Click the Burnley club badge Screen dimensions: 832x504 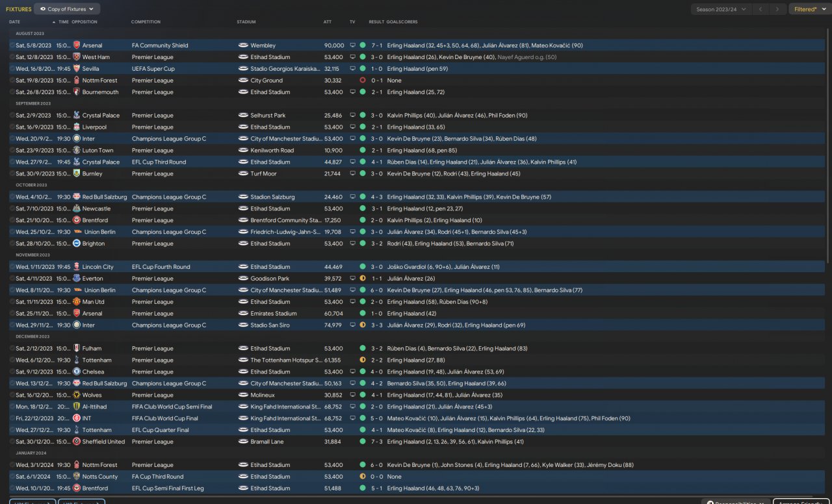[77, 174]
